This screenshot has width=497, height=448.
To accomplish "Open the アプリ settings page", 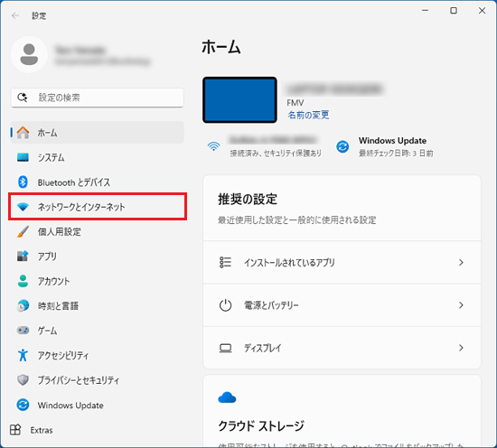I will [98, 256].
